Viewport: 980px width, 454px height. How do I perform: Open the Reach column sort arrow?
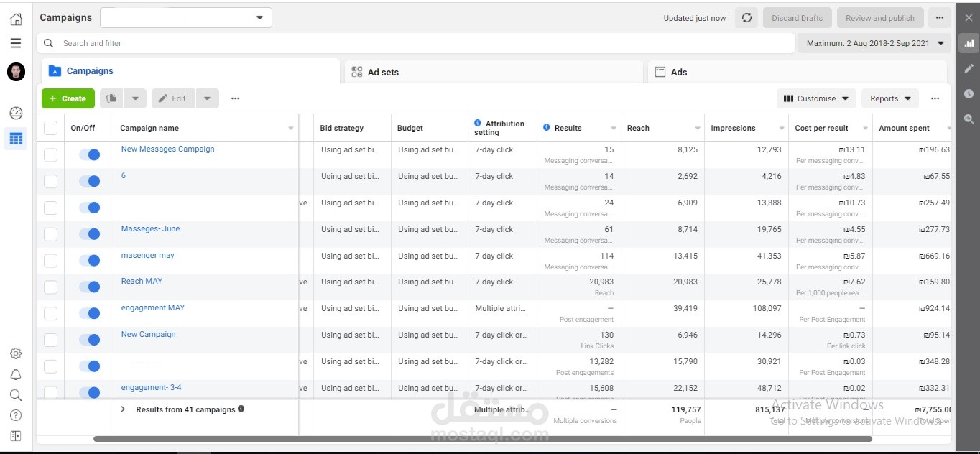pos(698,129)
